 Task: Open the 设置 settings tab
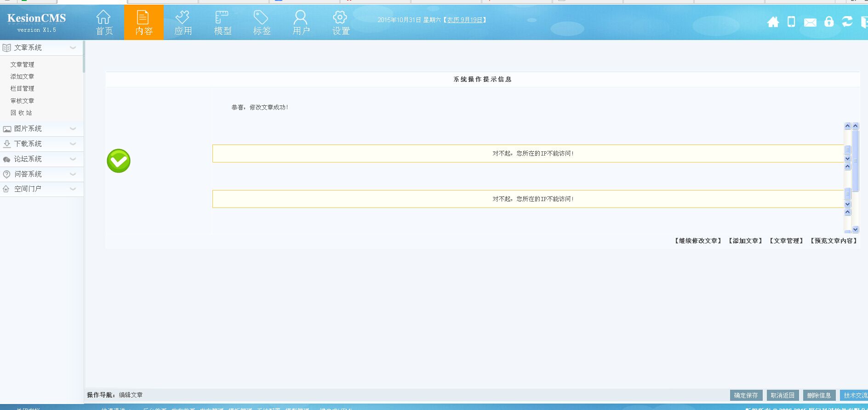tap(341, 23)
